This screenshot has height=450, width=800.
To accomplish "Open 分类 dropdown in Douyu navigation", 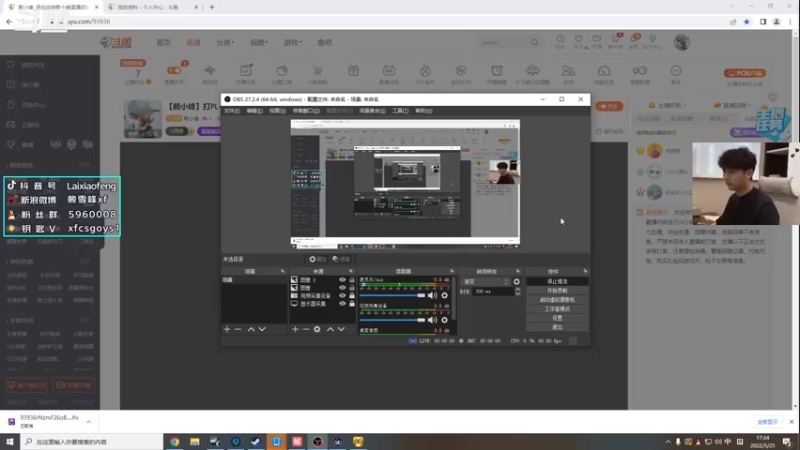I will tap(225, 43).
